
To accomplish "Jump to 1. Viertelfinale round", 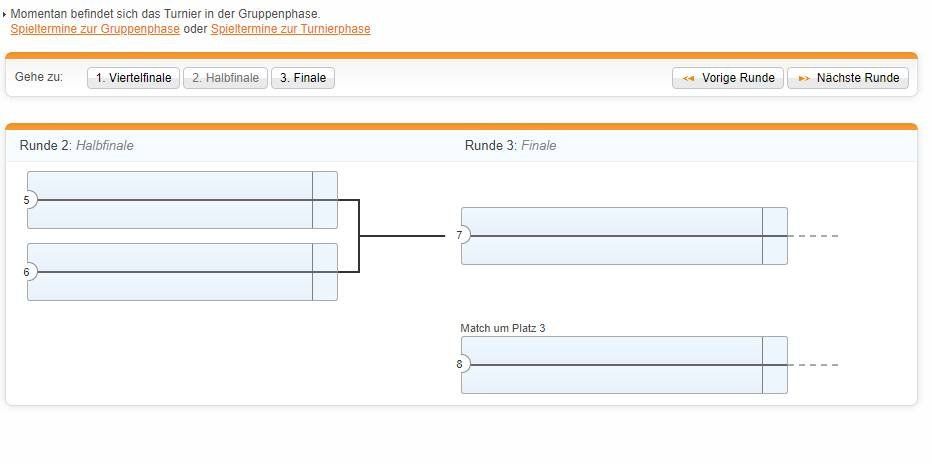I will point(133,78).
